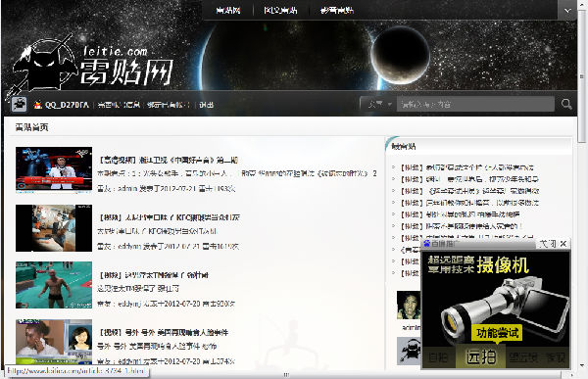The width and height of the screenshot is (588, 379).
Task: Close the Baidu ad popup with X
Action: click(x=563, y=244)
